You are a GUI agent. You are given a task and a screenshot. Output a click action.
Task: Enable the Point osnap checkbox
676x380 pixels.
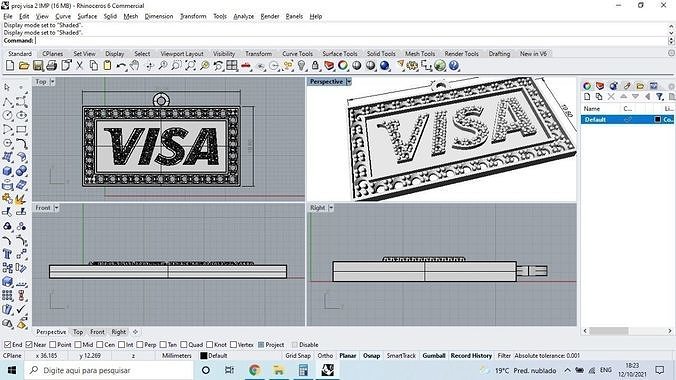pyautogui.click(x=53, y=345)
